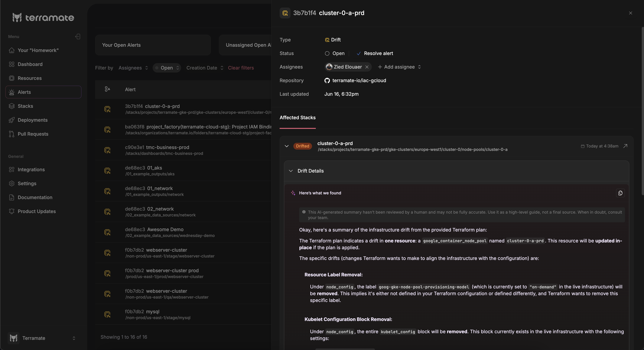Click the Terramate logo
Screen dimensions: 644x350
[43, 18]
